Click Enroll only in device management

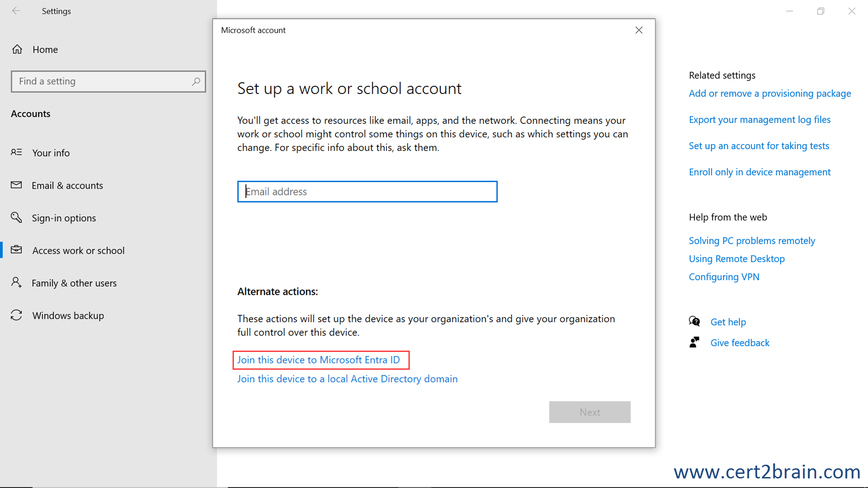click(x=760, y=172)
